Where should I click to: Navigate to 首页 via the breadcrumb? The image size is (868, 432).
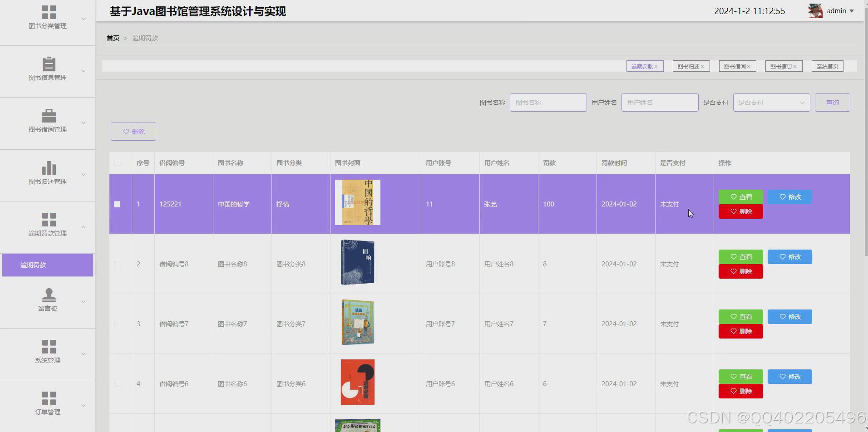tap(113, 38)
